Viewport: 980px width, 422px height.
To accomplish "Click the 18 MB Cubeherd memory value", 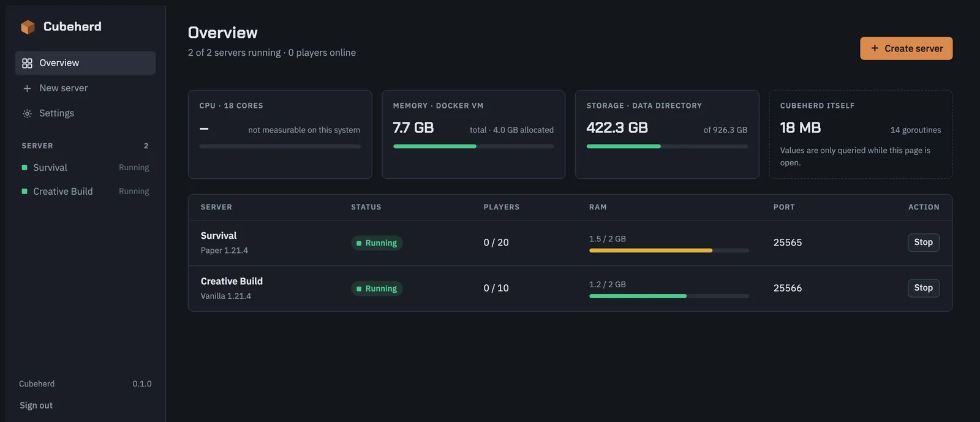I will 801,128.
